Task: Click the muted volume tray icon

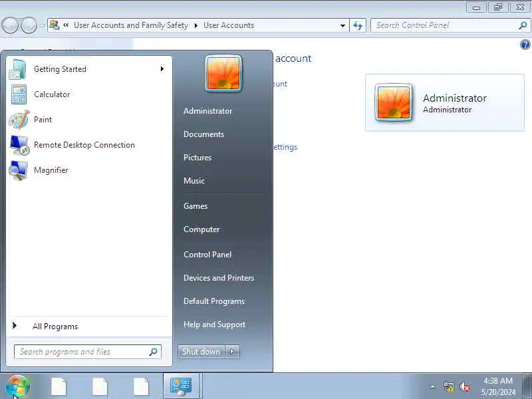Action: (x=464, y=387)
